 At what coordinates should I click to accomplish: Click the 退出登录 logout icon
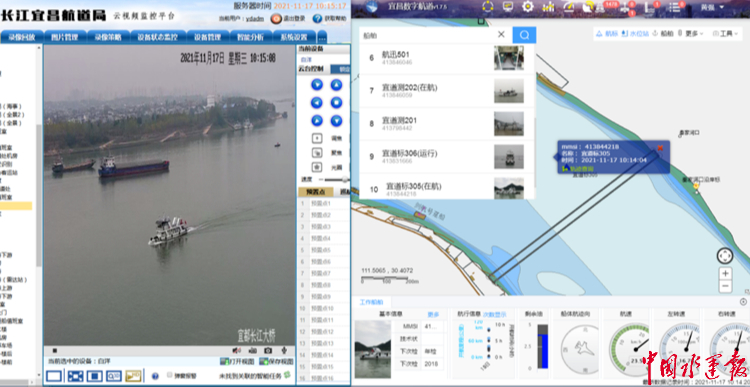pos(276,19)
